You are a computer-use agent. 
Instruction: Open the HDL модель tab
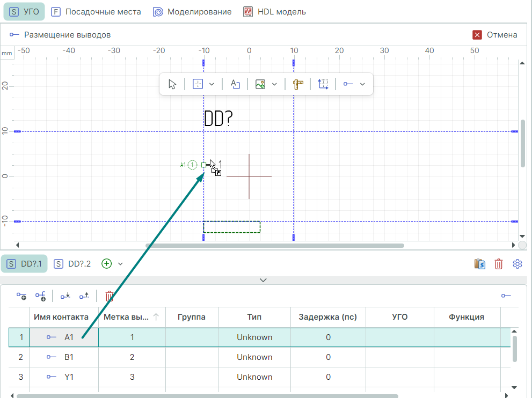pos(275,11)
